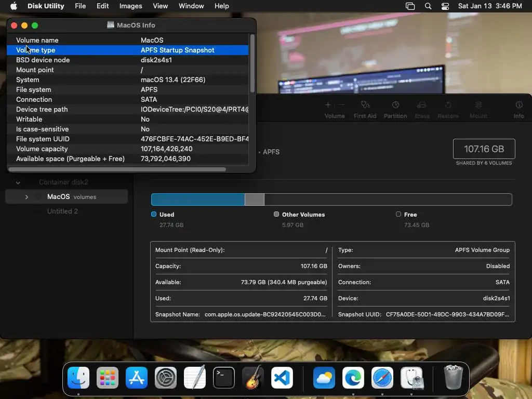The height and width of the screenshot is (399, 532).
Task: Click the blue Used segment of usage bar
Action: [198, 199]
